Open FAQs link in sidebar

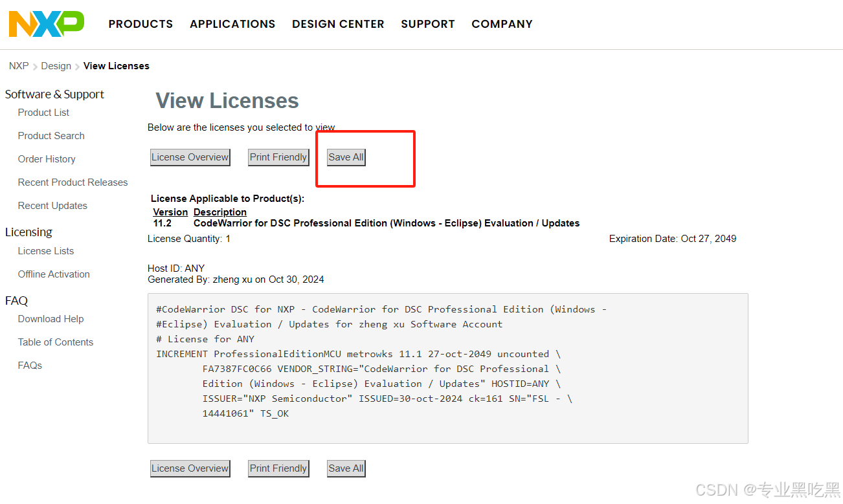30,366
